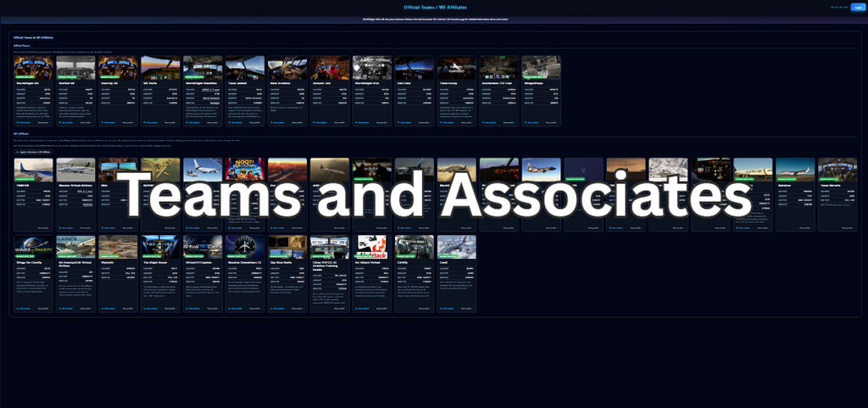View profile link on The Flight Room card

coord(170,309)
